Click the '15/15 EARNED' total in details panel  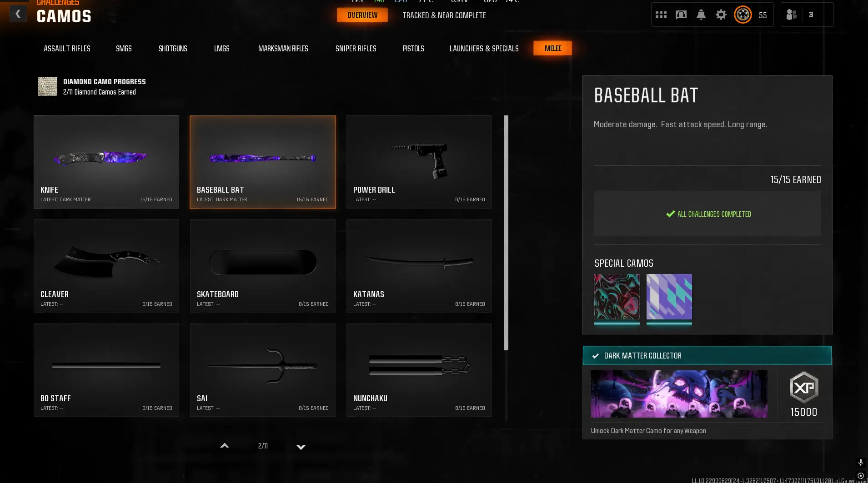coord(796,180)
